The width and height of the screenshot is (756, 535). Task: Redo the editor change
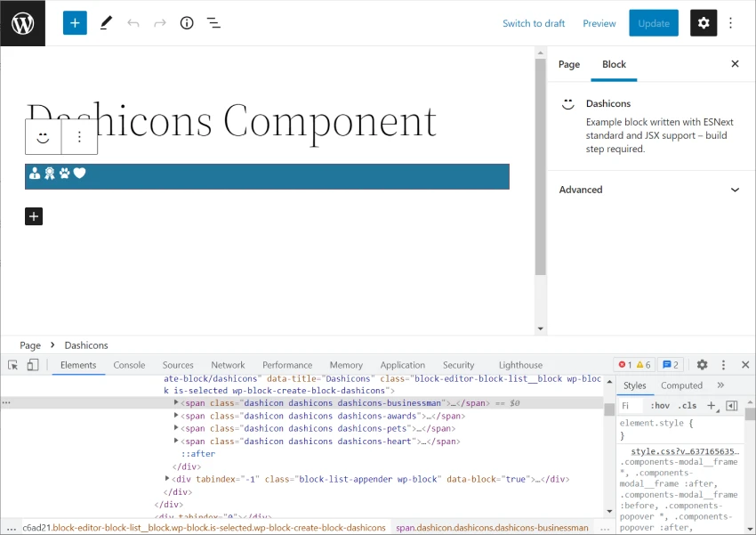point(160,23)
